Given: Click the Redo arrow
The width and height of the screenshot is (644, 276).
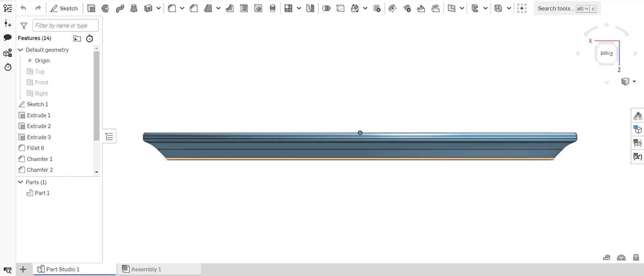Looking at the screenshot, I should click(x=38, y=8).
